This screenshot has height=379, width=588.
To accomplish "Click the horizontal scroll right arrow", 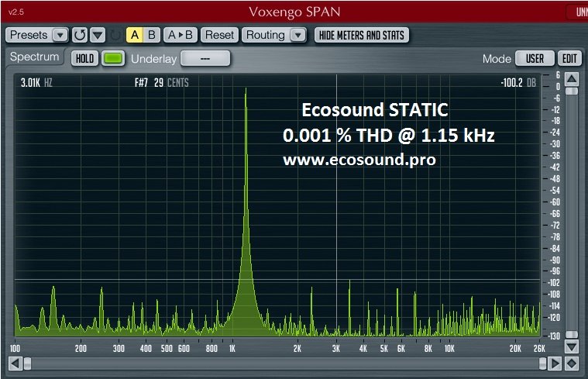I will click(x=555, y=363).
